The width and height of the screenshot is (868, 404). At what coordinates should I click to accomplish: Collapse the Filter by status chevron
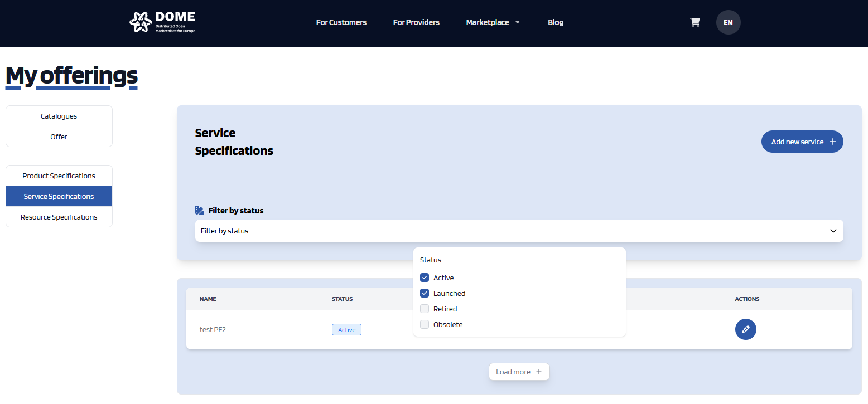pos(833,231)
